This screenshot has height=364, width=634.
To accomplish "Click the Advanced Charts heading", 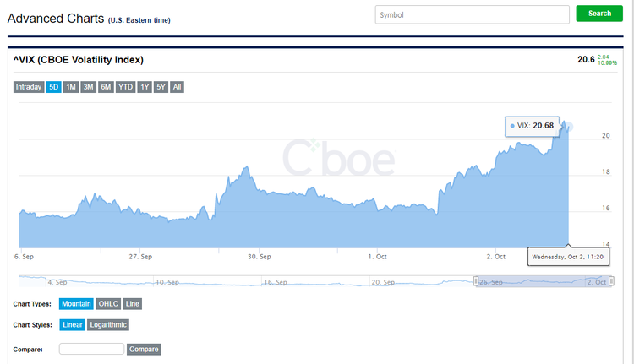I will coord(56,19).
